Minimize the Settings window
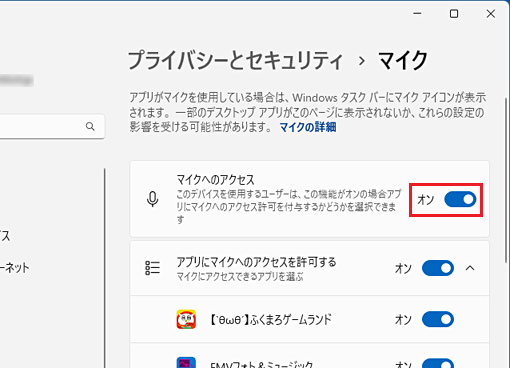Image resolution: width=510 pixels, height=368 pixels. pyautogui.click(x=417, y=14)
